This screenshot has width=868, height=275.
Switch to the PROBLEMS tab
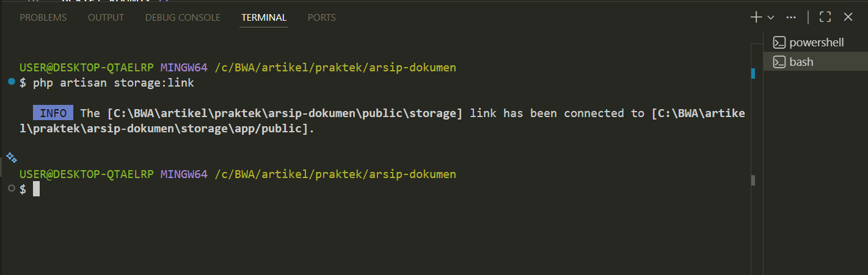43,17
